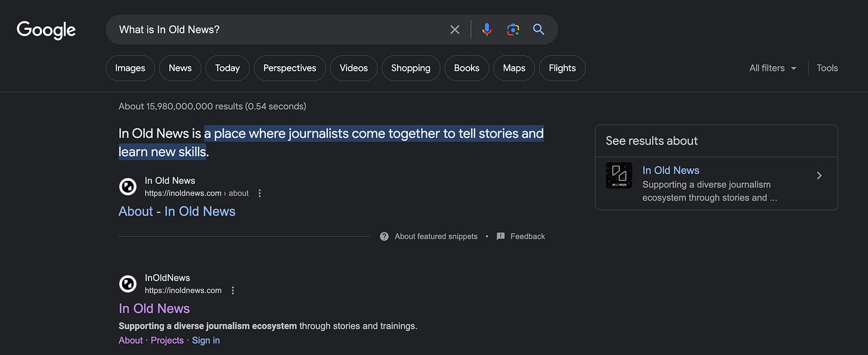
Task: Switch to the Videos tab
Action: coord(354,68)
